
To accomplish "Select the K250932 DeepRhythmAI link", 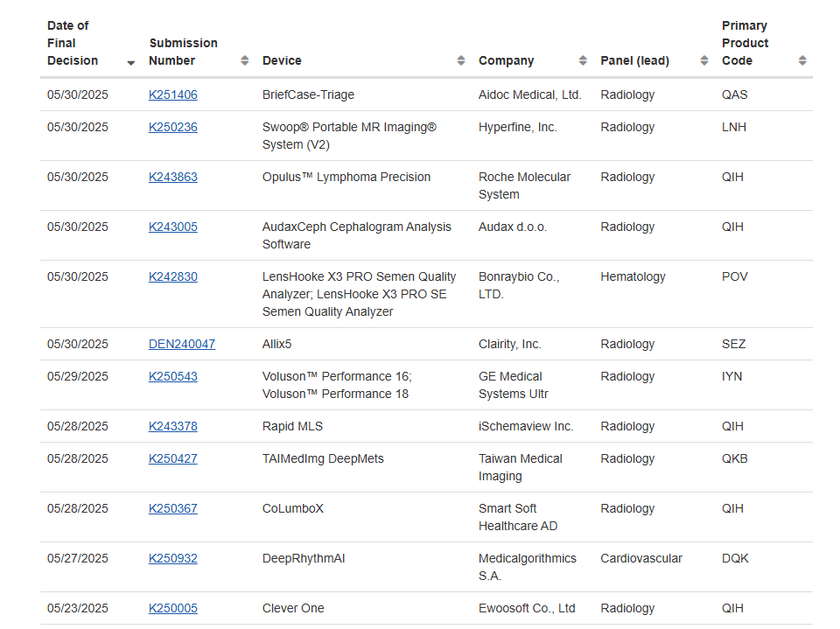I will (173, 558).
